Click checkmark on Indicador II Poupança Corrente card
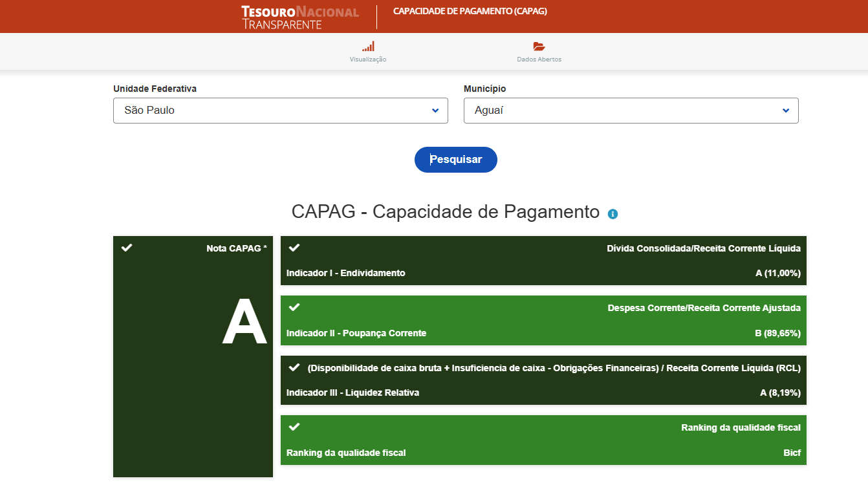Screen dimensions: 868x485 294,307
